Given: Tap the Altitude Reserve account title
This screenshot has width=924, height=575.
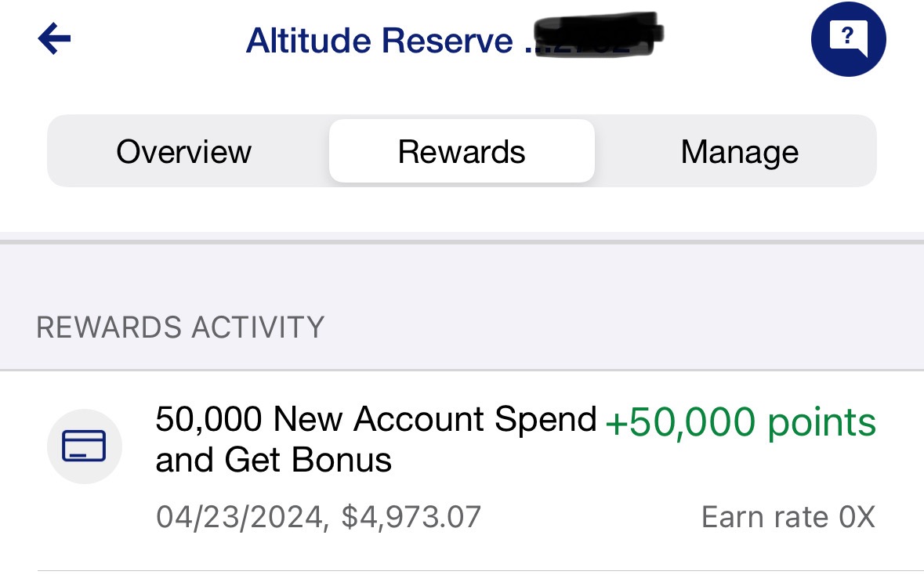Looking at the screenshot, I should (379, 40).
